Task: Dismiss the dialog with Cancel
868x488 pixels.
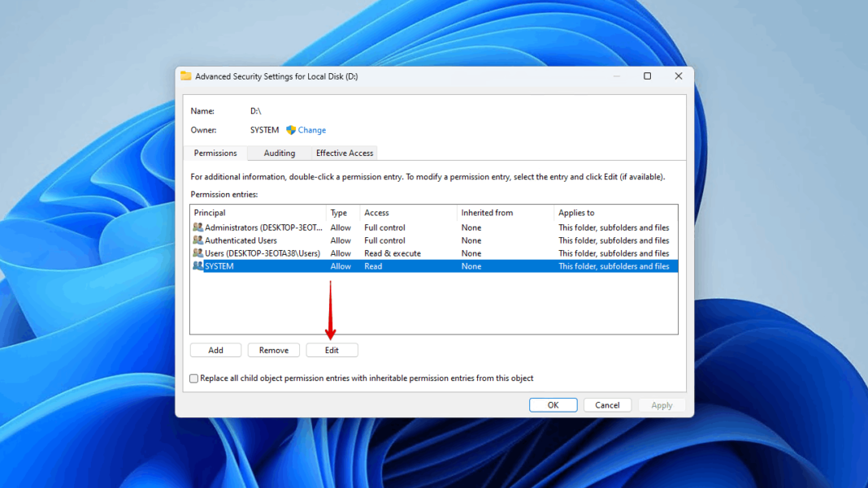Action: coord(607,404)
